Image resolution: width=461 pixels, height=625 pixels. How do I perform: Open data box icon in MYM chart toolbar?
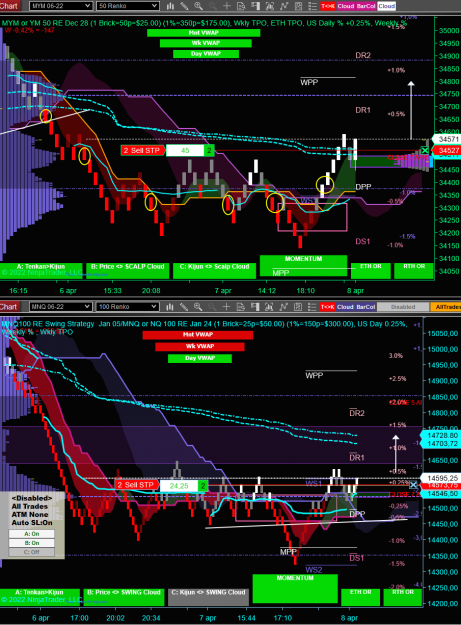click(x=241, y=6)
